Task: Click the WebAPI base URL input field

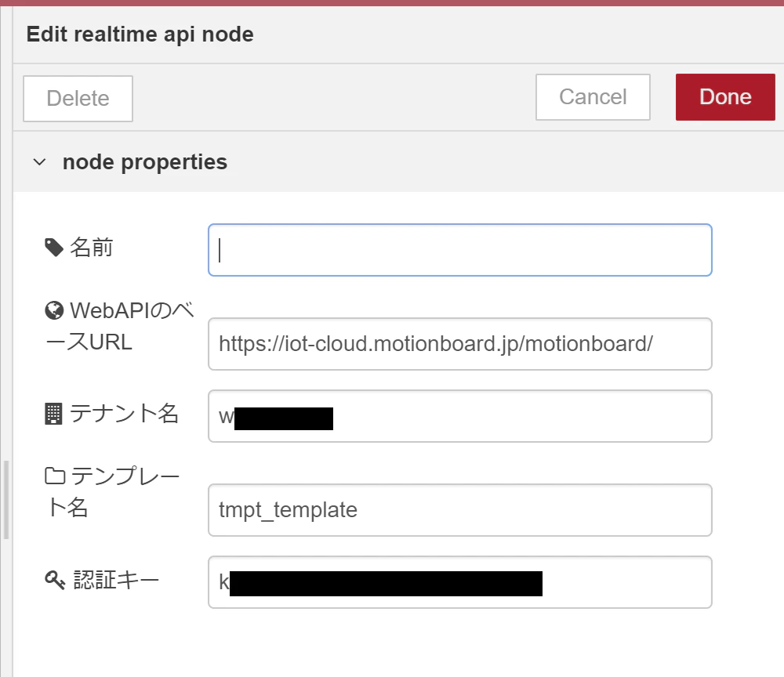Action: click(460, 344)
